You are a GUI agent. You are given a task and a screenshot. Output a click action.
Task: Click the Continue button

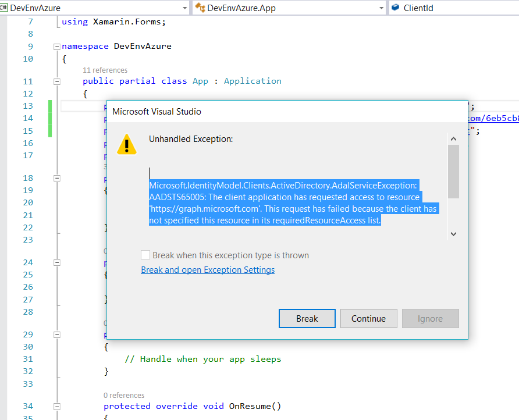368,318
